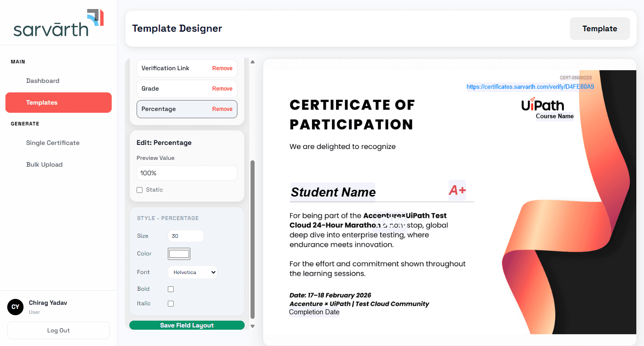Image resolution: width=644 pixels, height=346 pixels.
Task: Remove the Percentage field
Action: click(222, 109)
